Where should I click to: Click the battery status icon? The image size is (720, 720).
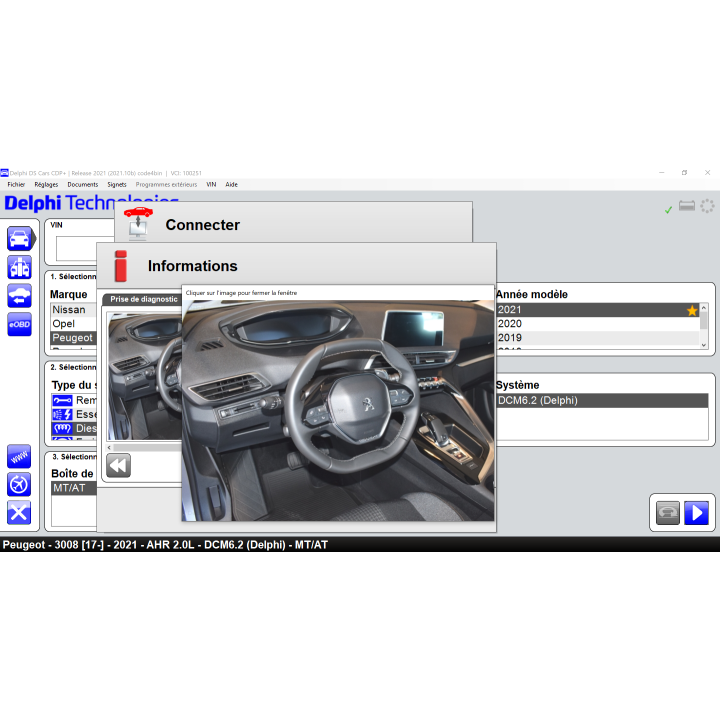coord(687,206)
